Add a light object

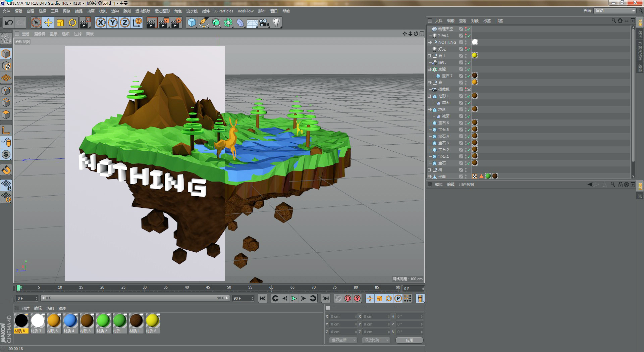tap(276, 23)
